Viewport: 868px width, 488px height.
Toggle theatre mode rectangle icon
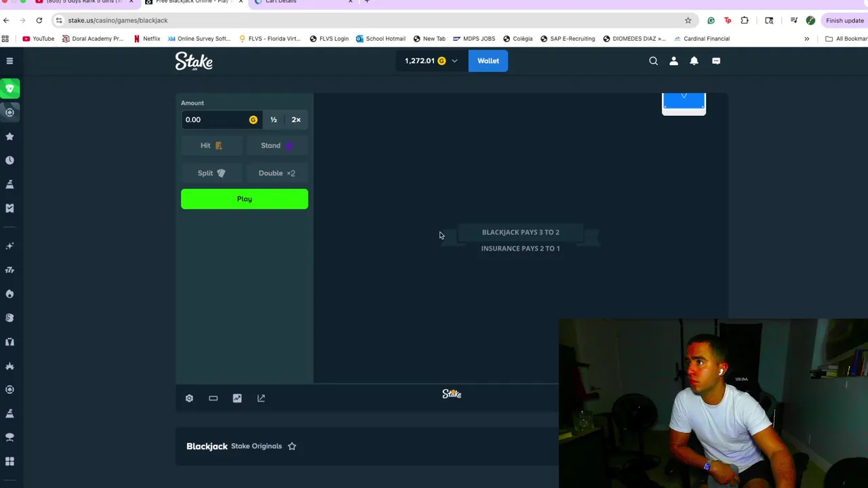(213, 399)
